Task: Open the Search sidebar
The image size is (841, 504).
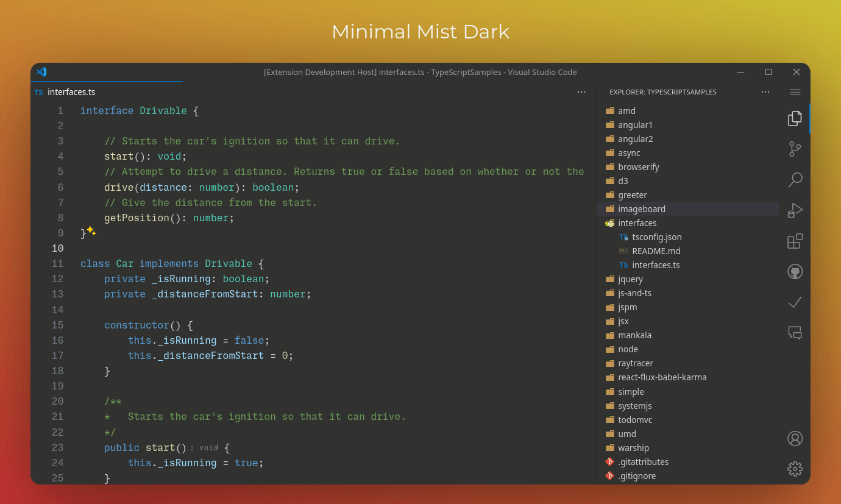Action: 795,180
